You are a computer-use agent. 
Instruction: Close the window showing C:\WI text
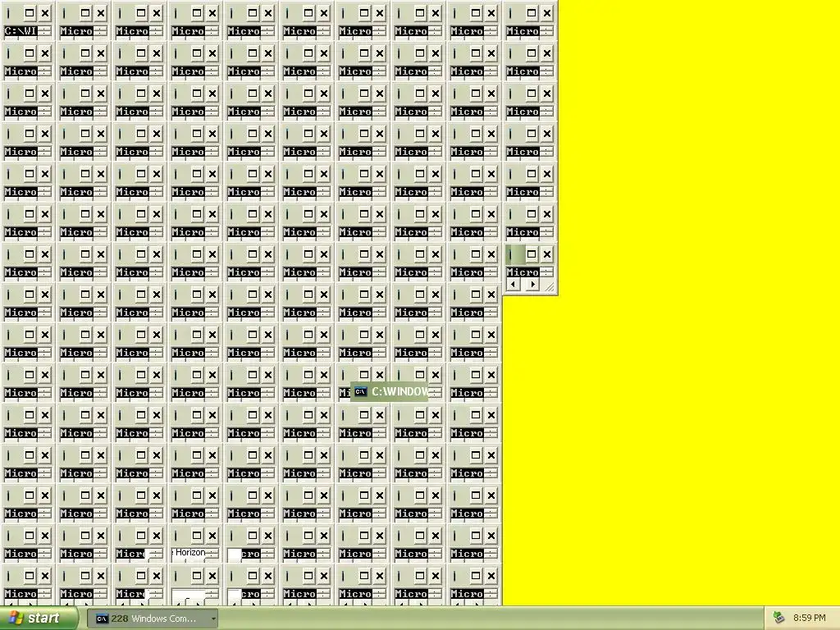click(45, 13)
